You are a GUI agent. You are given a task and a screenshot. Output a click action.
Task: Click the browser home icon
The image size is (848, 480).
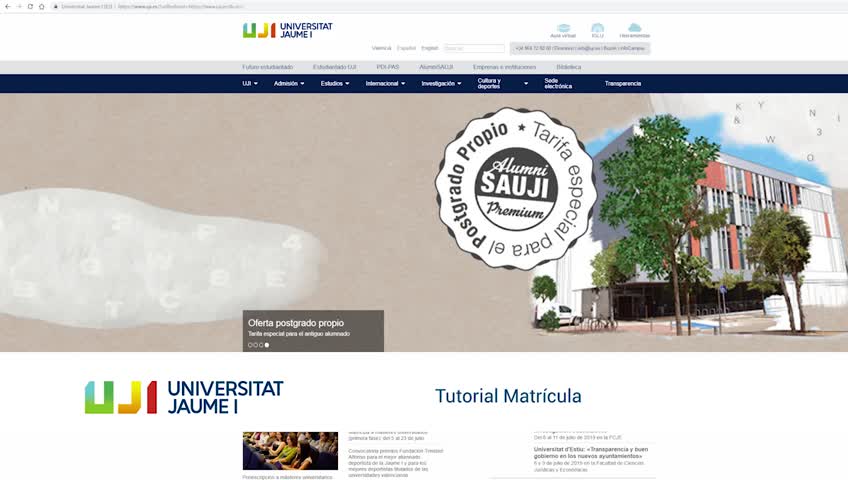click(42, 6)
